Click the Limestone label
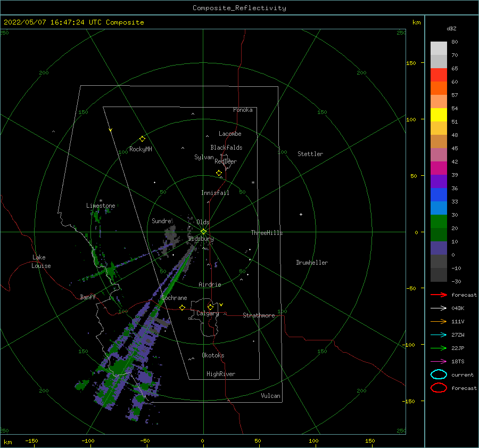The width and height of the screenshot is (479, 448). [101, 206]
